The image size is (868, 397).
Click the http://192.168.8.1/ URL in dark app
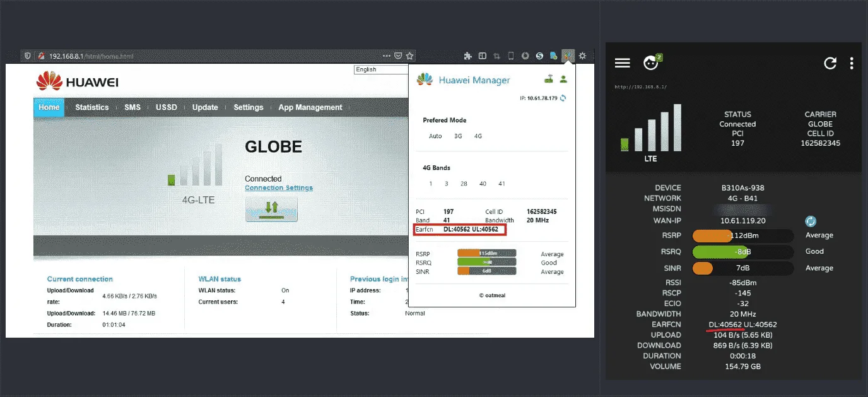pyautogui.click(x=641, y=86)
